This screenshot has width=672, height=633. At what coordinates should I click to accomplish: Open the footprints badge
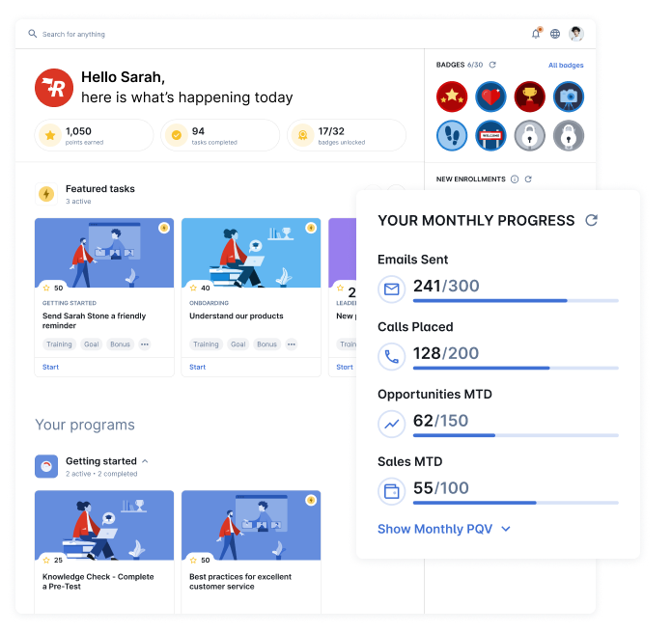tap(452, 135)
